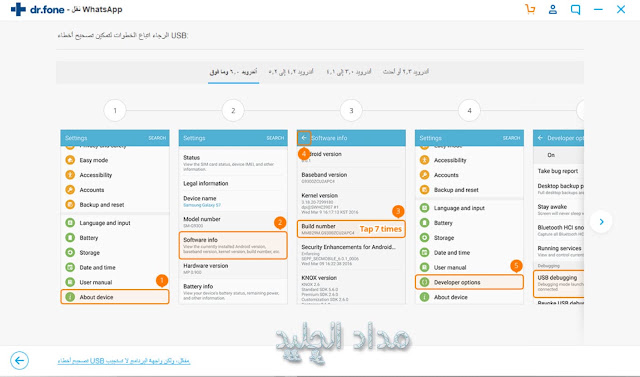Select step 1 circle
The height and width of the screenshot is (377, 640).
115,111
